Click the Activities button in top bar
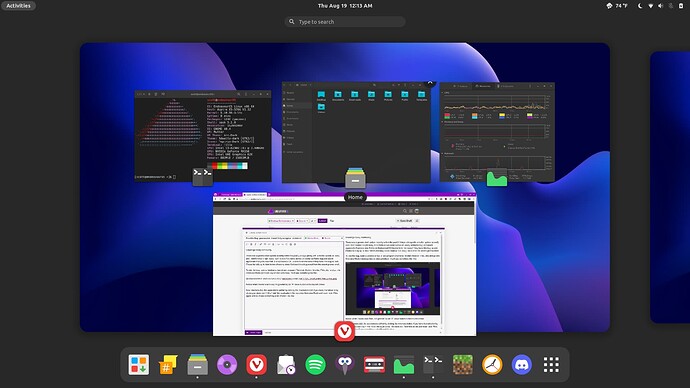Image resolution: width=690 pixels, height=388 pixels. click(x=18, y=6)
